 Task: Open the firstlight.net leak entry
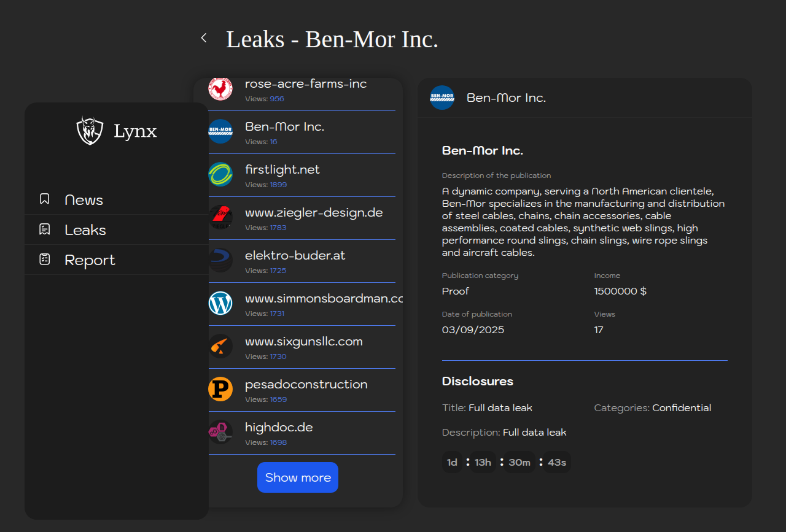click(x=302, y=175)
